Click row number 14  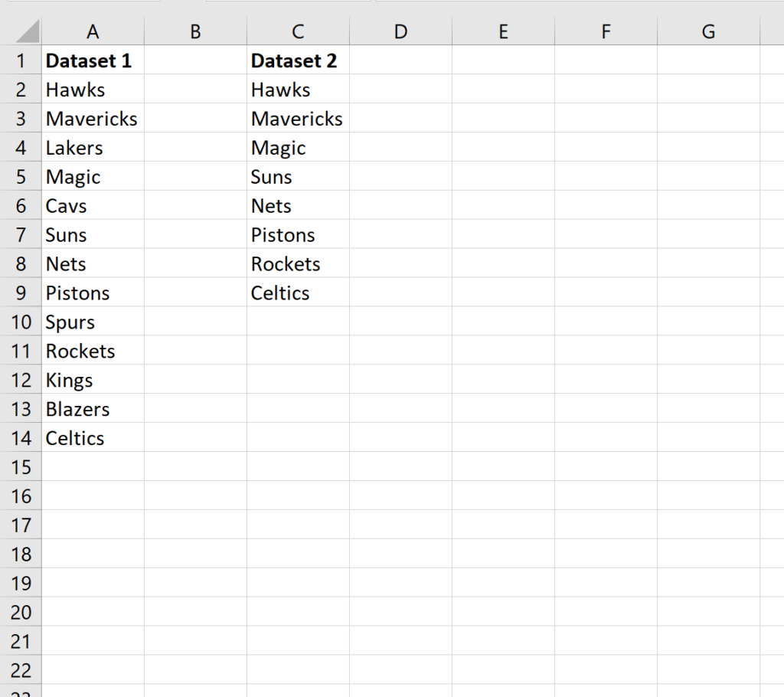(x=21, y=438)
